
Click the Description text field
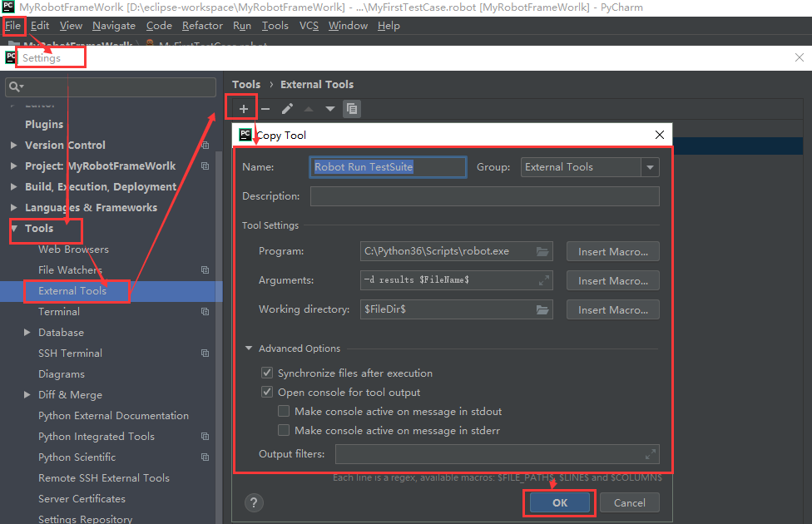(x=484, y=196)
